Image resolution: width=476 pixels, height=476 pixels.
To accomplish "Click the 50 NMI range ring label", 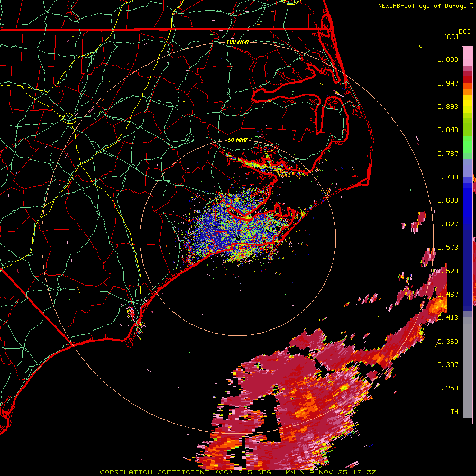I will (x=237, y=140).
